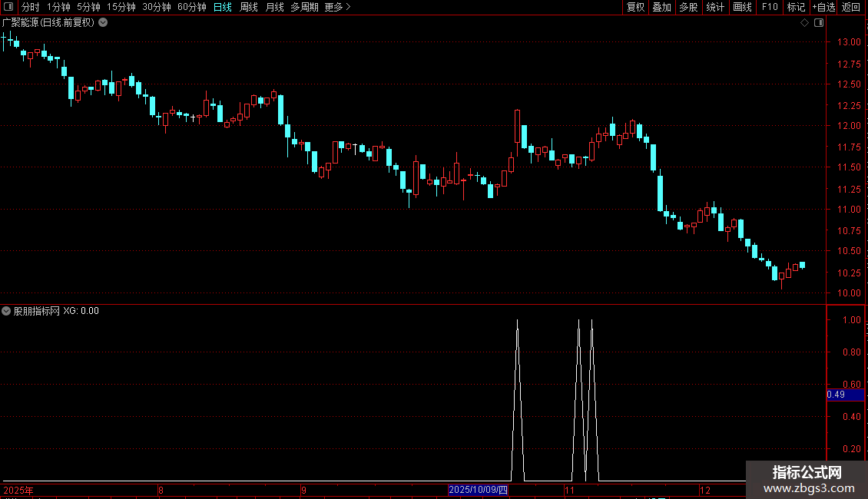868x499 pixels.
Task: Click the 2025年 label on time axis
Action: tap(18, 490)
